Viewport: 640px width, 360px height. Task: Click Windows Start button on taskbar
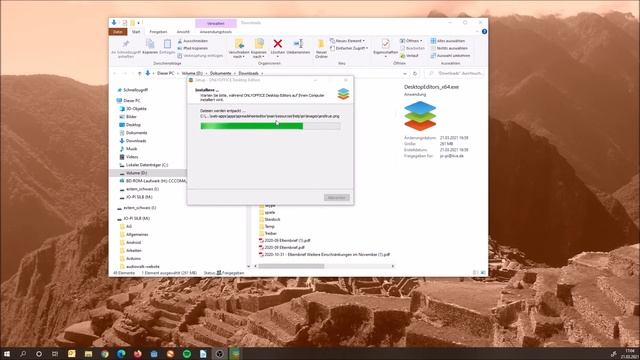[x=7, y=353]
